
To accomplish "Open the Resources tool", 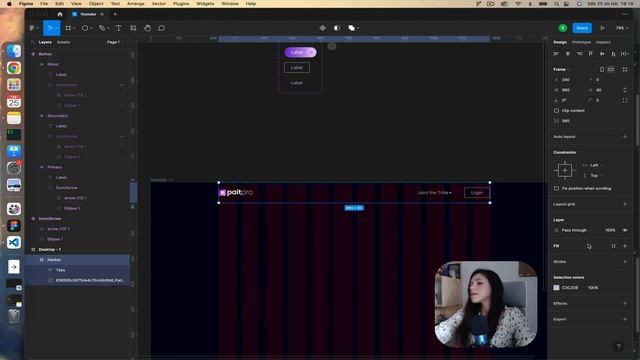I will click(133, 28).
